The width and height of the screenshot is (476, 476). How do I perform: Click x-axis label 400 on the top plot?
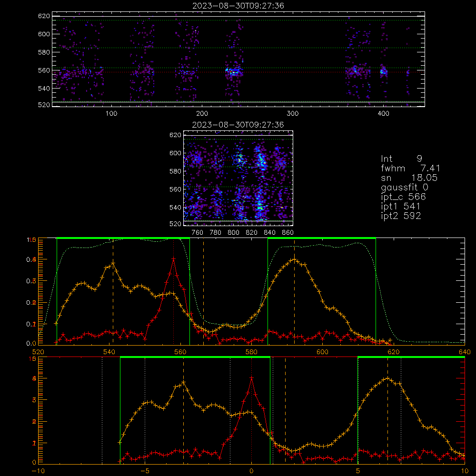[x=383, y=114]
